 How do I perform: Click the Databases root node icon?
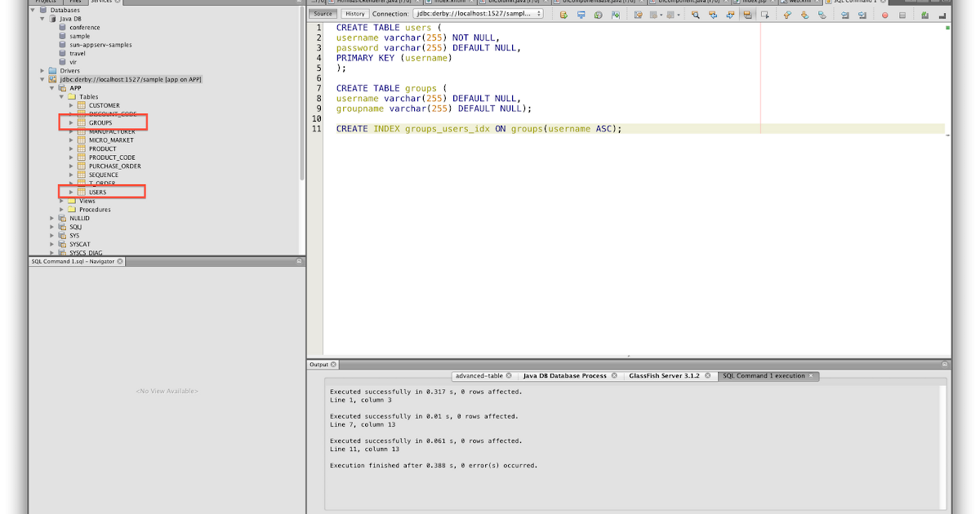pos(42,10)
